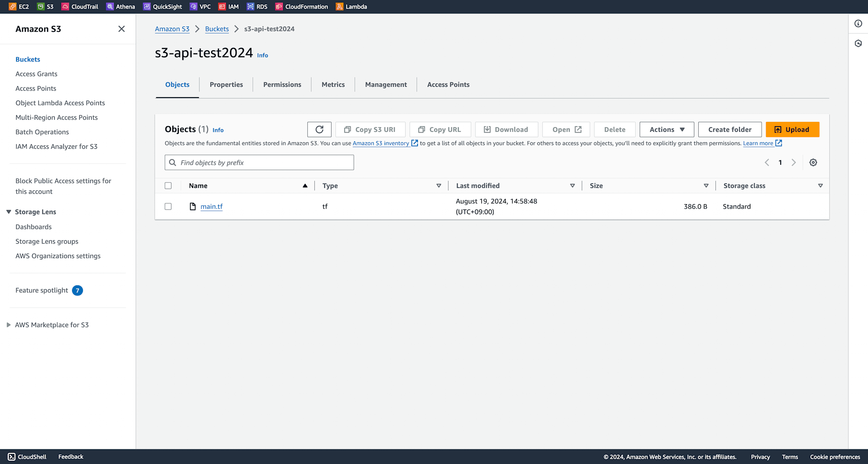Open table preferences gear icon
Viewport: 868px width, 464px height.
(813, 162)
